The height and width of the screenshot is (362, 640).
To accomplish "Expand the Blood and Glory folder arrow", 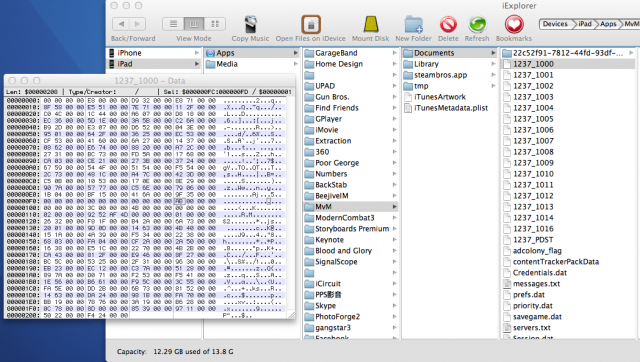I will coord(395,251).
